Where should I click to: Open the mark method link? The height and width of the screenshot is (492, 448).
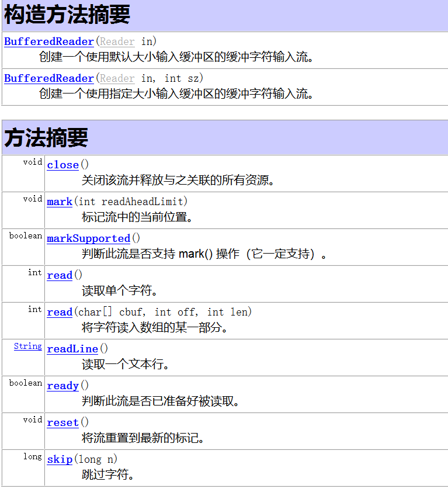click(x=60, y=202)
